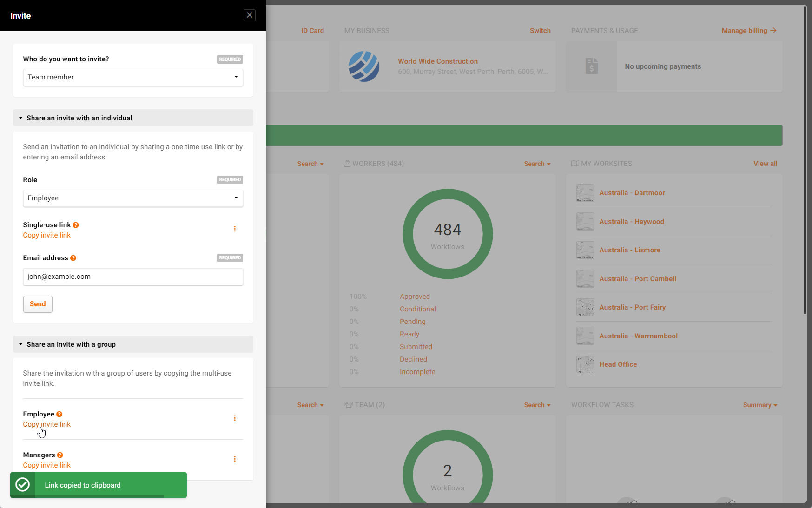Click the Manage billing arrow icon
This screenshot has width=812, height=508.
pos(773,31)
